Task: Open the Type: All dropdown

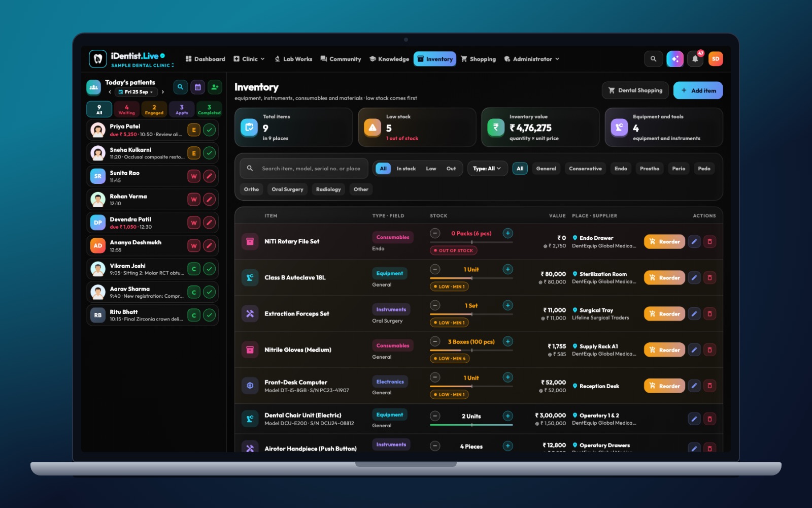Action: click(x=487, y=169)
